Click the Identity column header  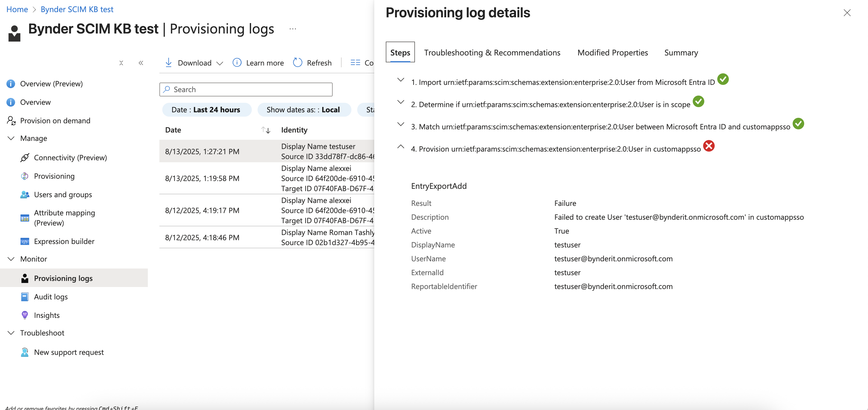pyautogui.click(x=294, y=130)
